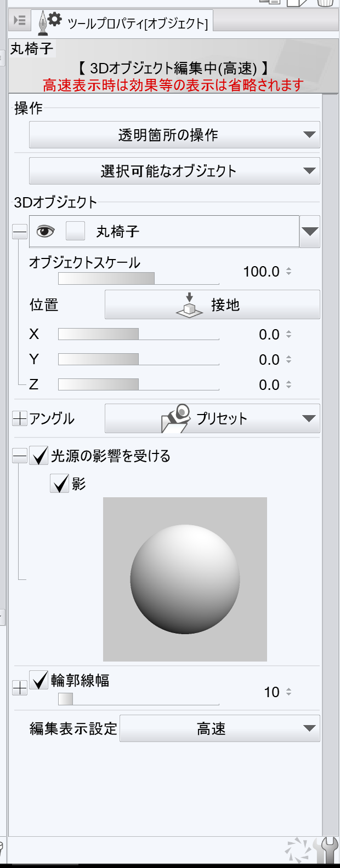Open the 編集表示設定 高速 dropdown

(x=220, y=728)
